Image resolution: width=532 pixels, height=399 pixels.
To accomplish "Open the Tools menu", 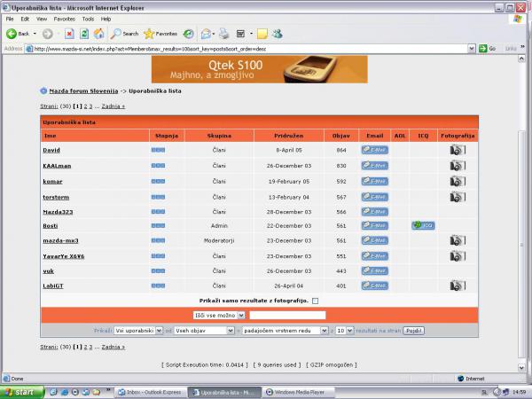I will tap(88, 19).
